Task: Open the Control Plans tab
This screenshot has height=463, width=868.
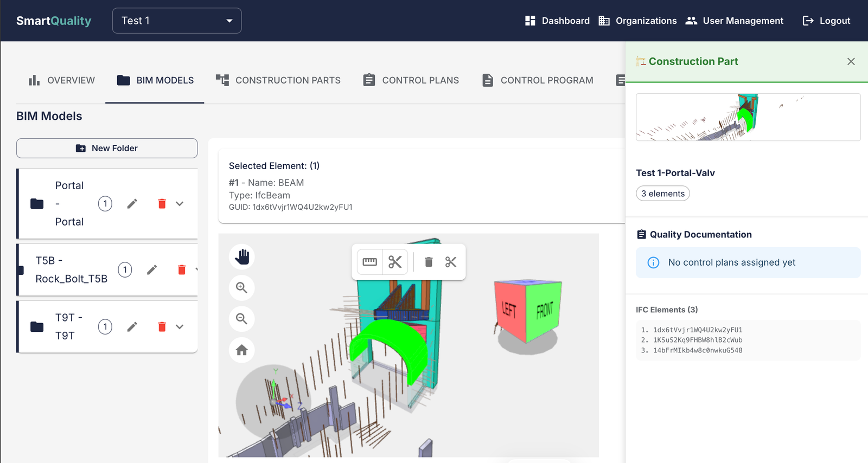Action: point(411,80)
